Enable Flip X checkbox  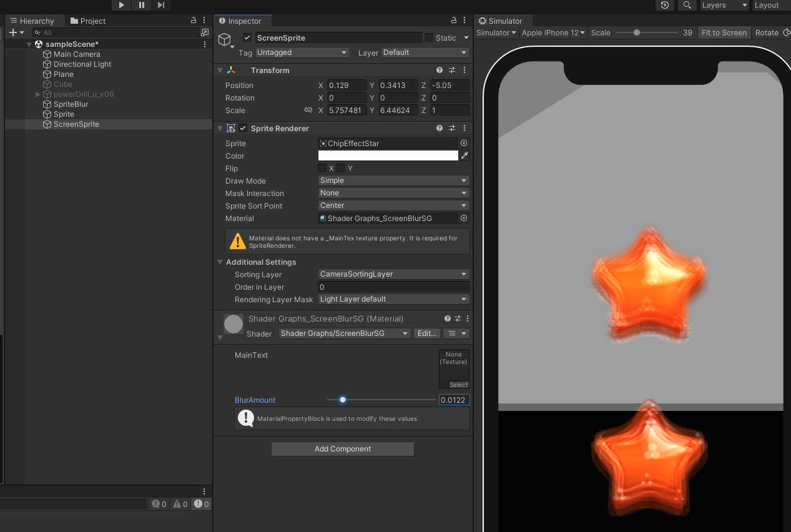[x=322, y=168]
